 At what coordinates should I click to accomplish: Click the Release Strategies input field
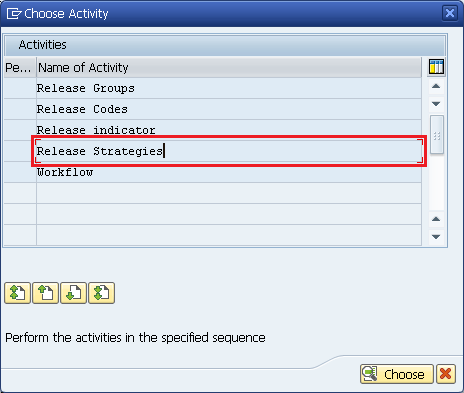pos(229,151)
